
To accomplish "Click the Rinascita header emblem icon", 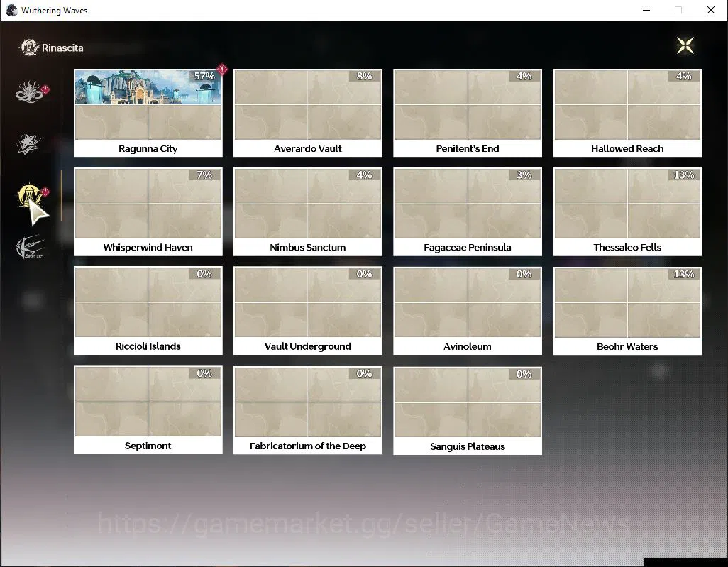I will 29,48.
